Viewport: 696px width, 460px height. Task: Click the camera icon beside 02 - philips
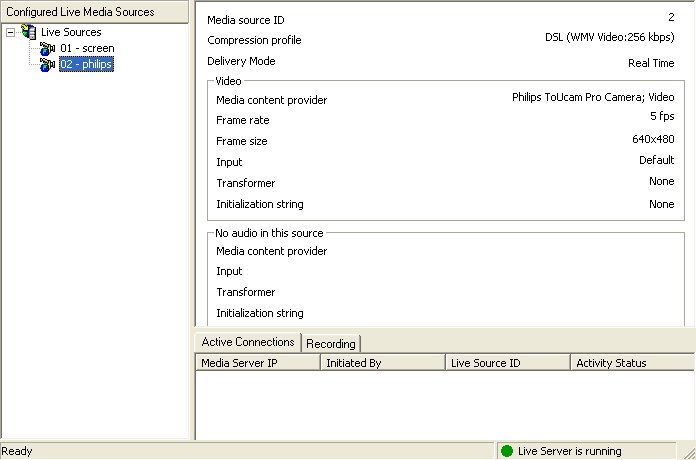pyautogui.click(x=46, y=64)
